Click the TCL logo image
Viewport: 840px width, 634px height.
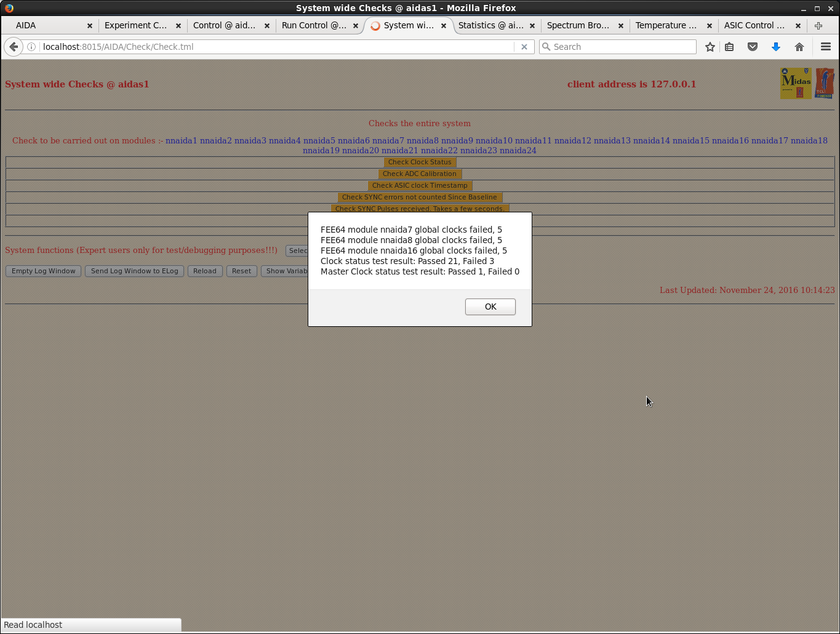click(825, 83)
